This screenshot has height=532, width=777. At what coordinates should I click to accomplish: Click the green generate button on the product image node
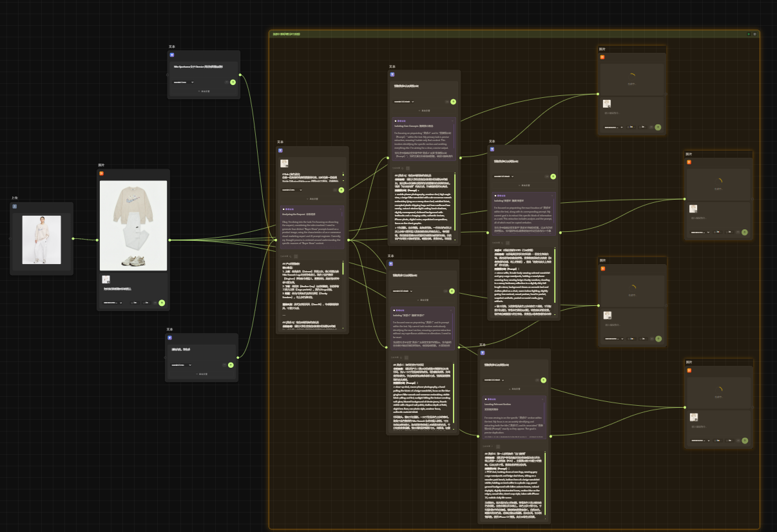pos(161,302)
